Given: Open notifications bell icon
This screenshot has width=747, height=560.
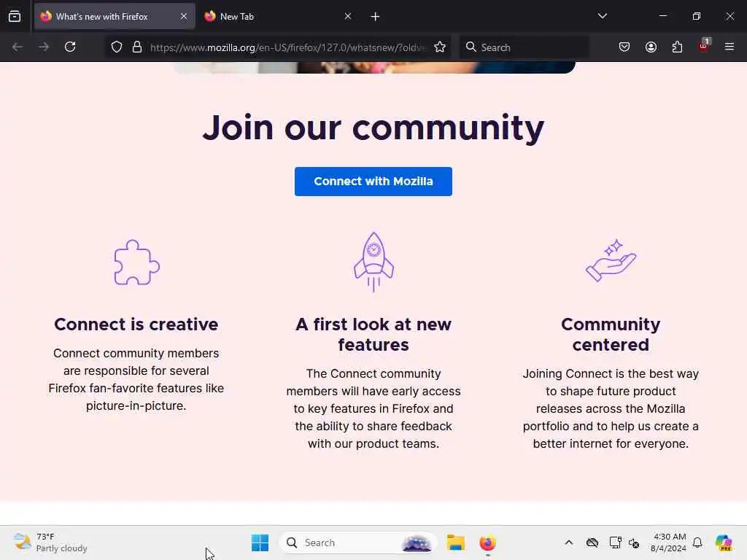Looking at the screenshot, I should tap(697, 542).
